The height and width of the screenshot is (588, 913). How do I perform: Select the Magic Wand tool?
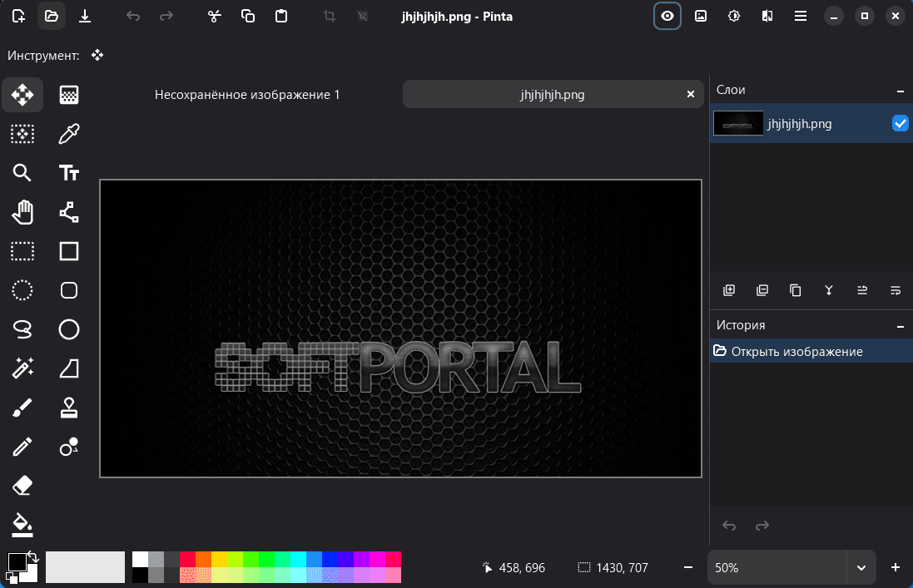pyautogui.click(x=22, y=368)
